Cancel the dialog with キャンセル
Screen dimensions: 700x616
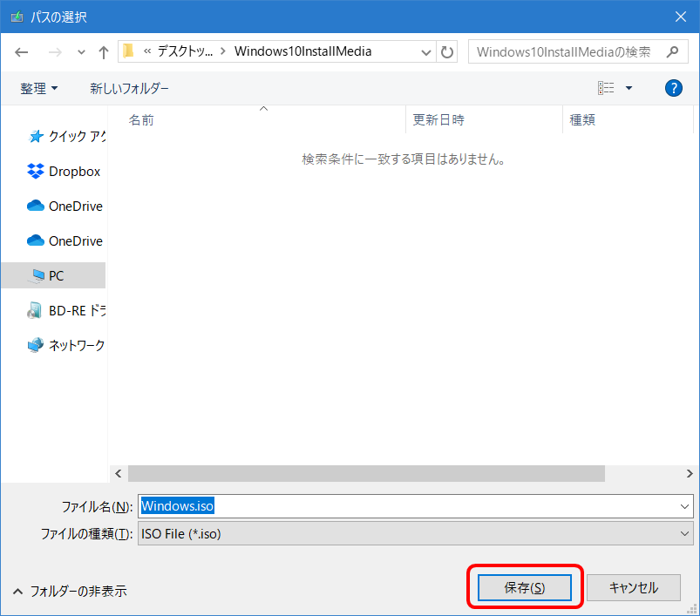tap(634, 588)
